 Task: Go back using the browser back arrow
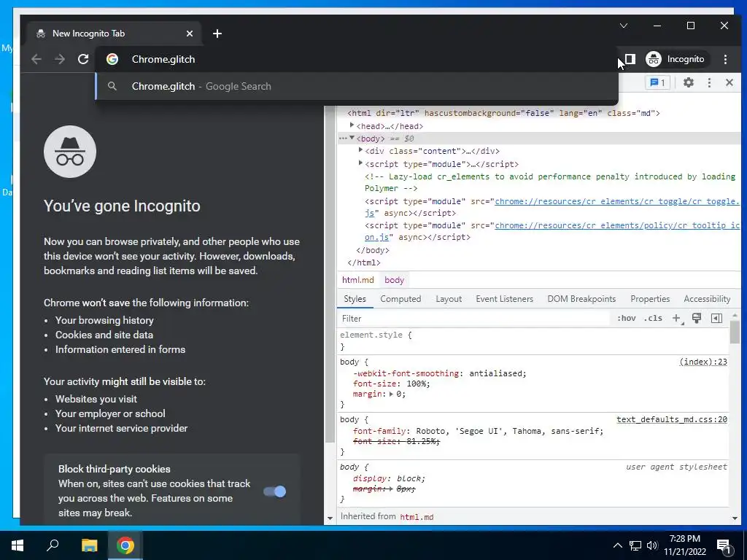coord(36,59)
